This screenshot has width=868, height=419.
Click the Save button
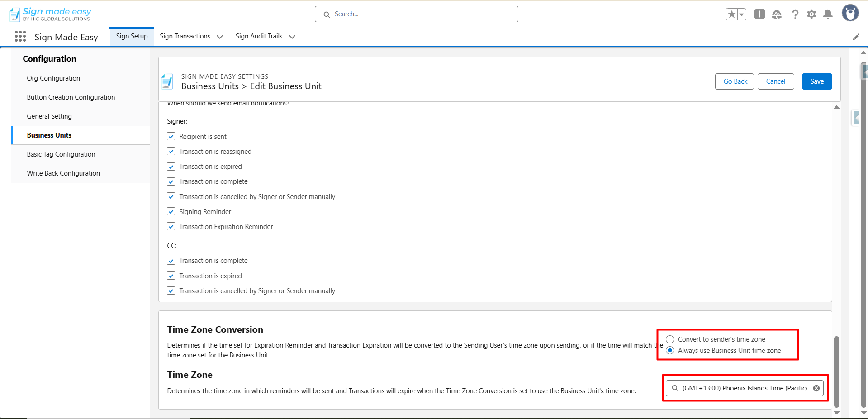click(816, 81)
